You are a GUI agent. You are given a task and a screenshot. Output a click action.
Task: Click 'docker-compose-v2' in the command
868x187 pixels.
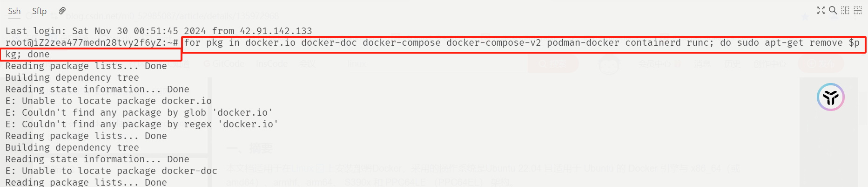coord(494,43)
